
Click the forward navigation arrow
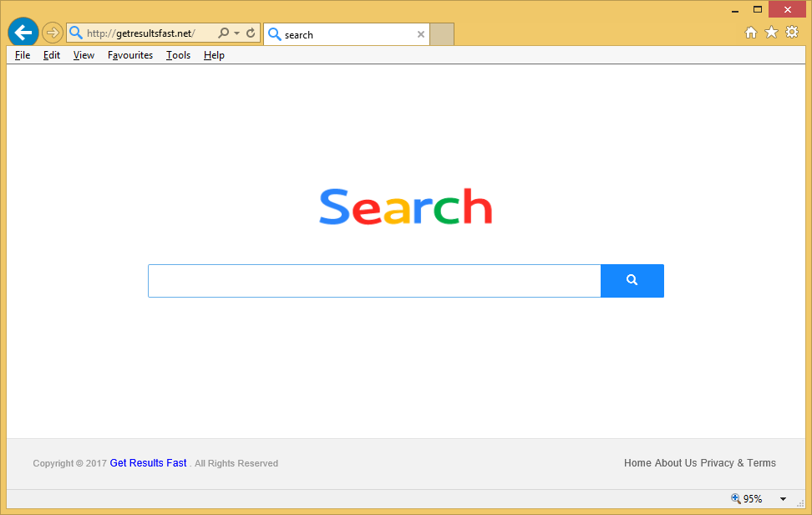click(52, 33)
